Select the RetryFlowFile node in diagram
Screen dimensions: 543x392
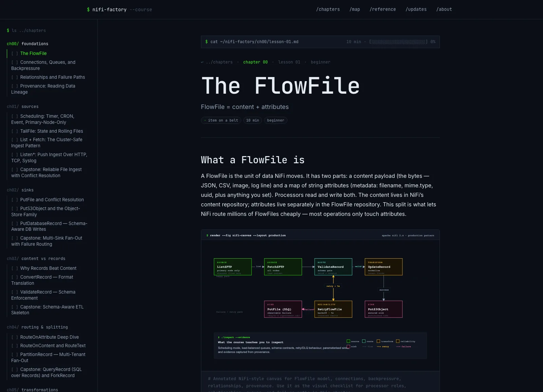pyautogui.click(x=333, y=309)
